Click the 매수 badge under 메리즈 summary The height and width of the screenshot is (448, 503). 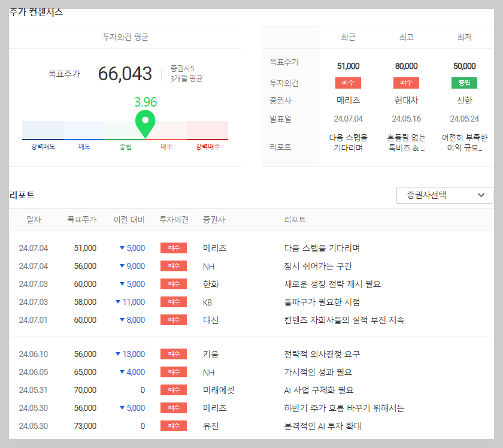348,83
